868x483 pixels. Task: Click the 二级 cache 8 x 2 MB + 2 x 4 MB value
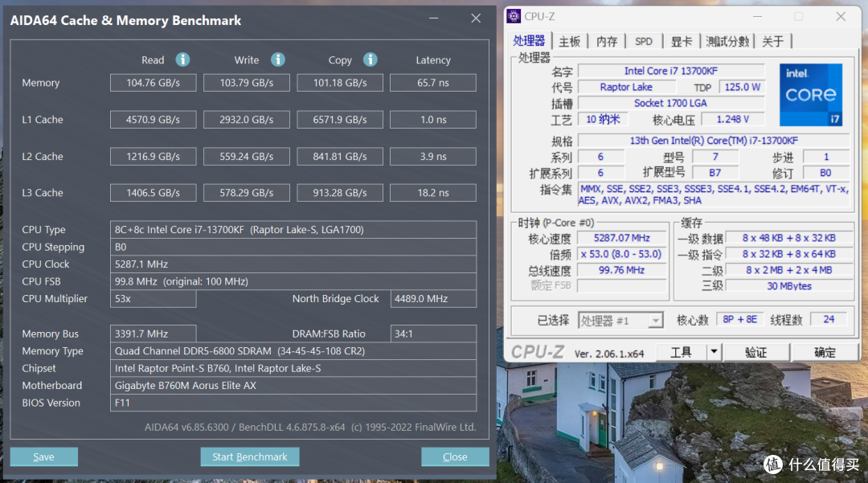click(789, 270)
